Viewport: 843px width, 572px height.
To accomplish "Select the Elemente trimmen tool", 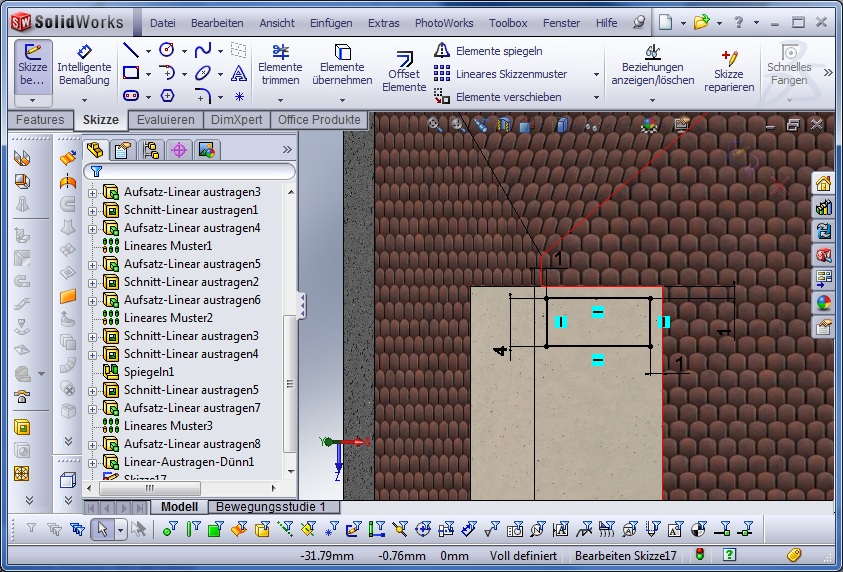I will [280, 64].
